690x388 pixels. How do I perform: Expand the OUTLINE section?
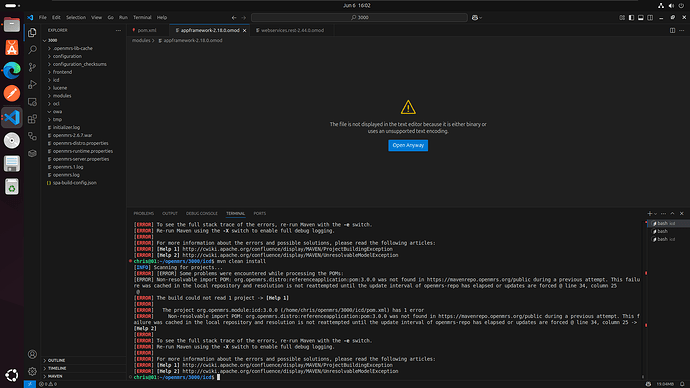(x=56, y=360)
